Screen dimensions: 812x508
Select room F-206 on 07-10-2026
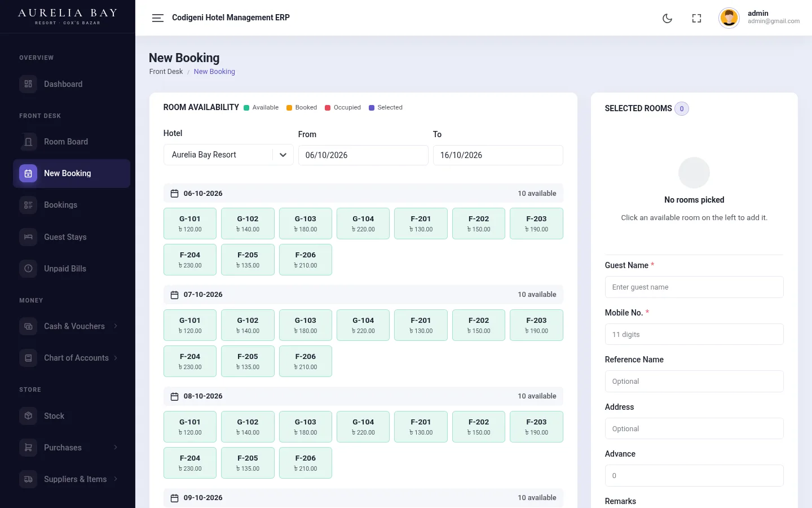pos(306,361)
